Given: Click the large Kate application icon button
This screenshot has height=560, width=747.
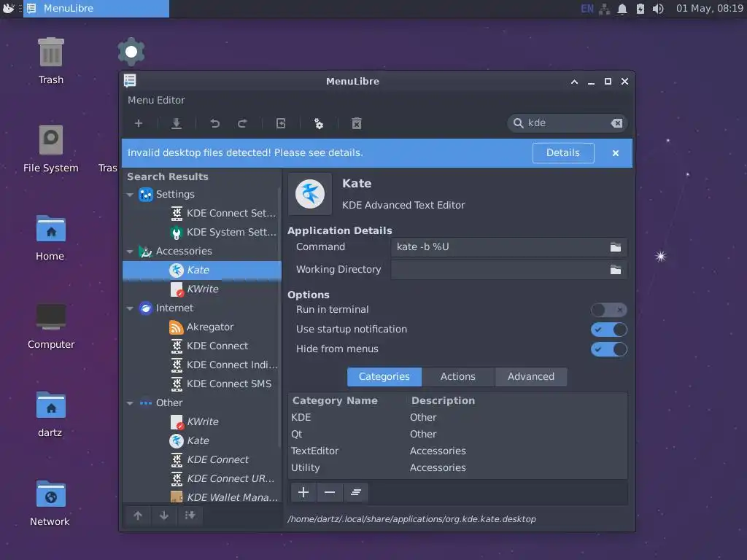Looking at the screenshot, I should coord(309,194).
